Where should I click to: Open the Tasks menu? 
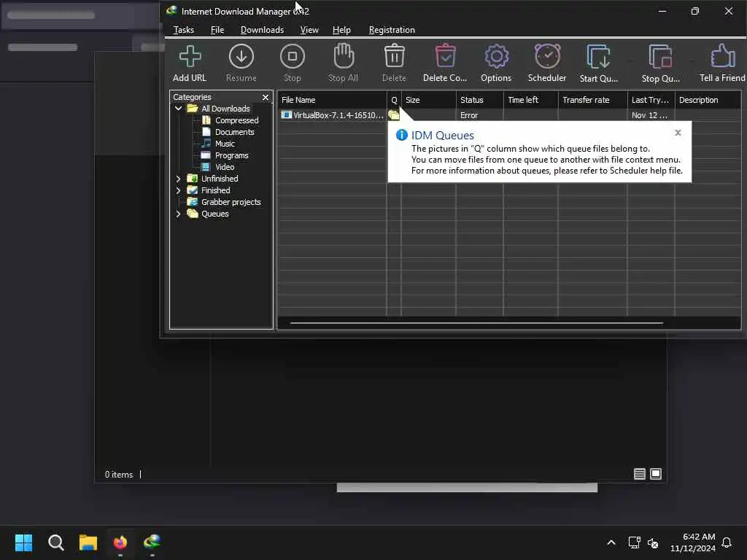(x=183, y=29)
